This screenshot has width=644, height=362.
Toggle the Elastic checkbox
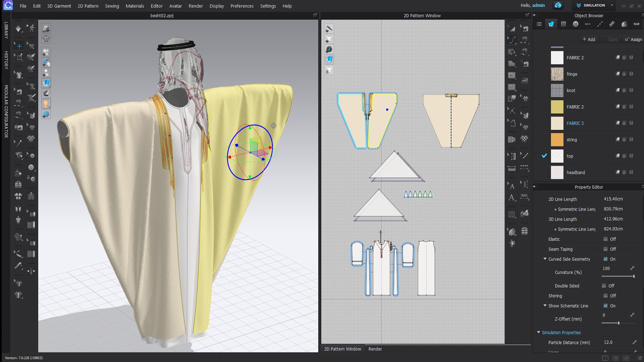pyautogui.click(x=605, y=239)
